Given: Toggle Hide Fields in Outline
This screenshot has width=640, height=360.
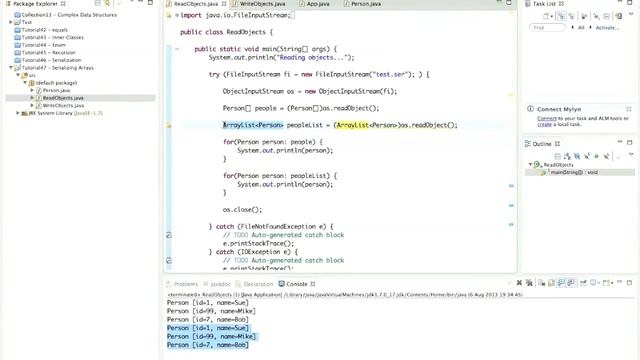Looking at the screenshot, I should click(x=577, y=156).
